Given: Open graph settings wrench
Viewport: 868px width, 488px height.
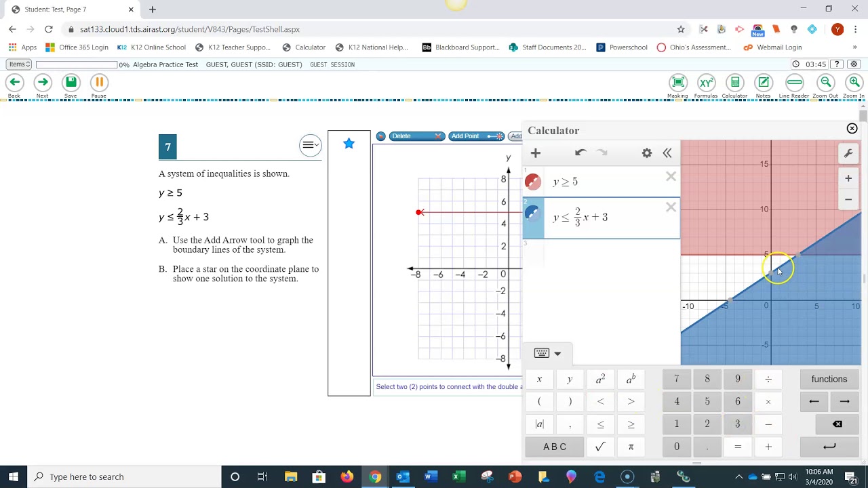Looking at the screenshot, I should (848, 153).
